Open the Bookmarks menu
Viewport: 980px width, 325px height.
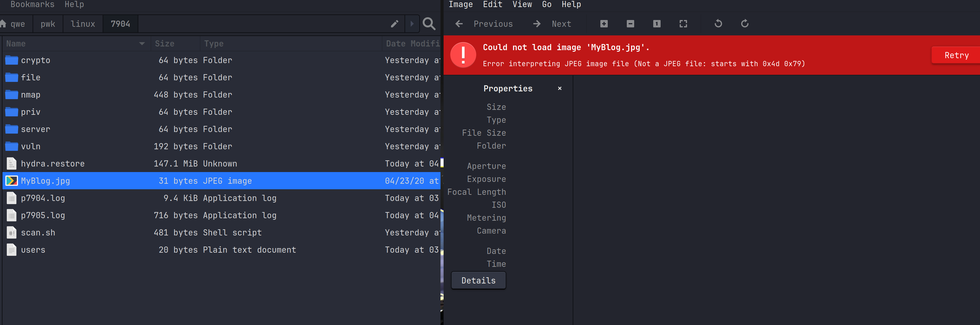tap(32, 4)
